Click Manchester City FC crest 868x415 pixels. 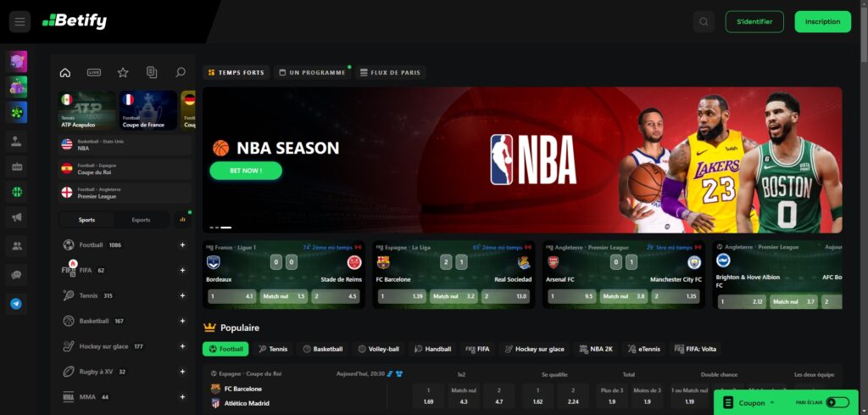[x=694, y=262]
